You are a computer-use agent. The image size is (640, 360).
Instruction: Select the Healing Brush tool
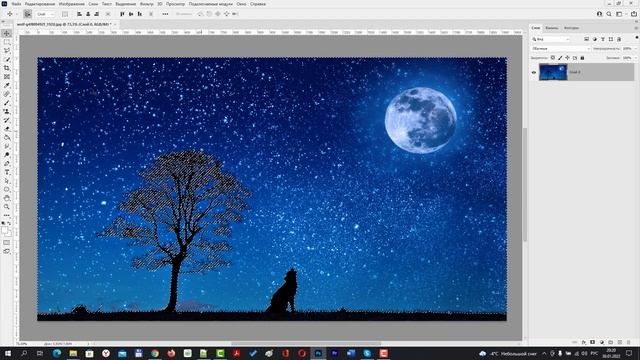[x=7, y=94]
